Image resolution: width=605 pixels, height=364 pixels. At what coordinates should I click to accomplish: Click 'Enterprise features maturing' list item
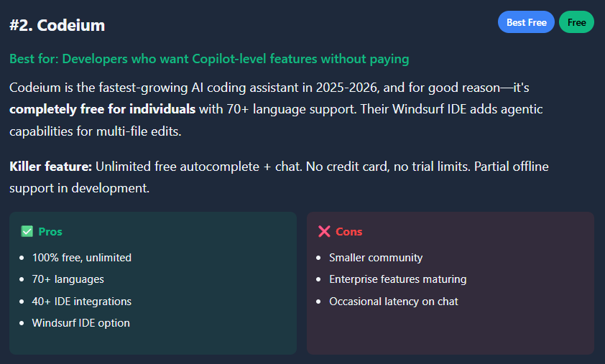(397, 279)
